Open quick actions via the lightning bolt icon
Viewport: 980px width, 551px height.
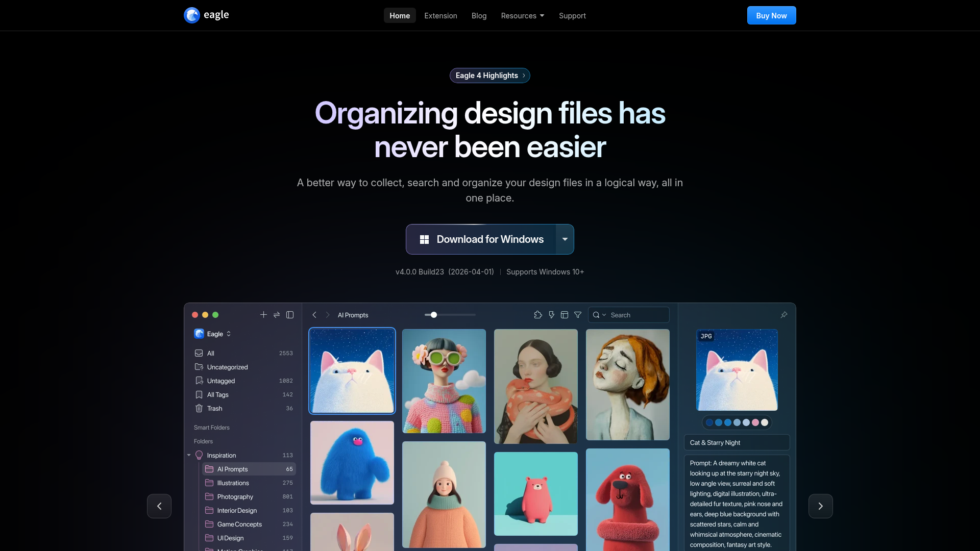tap(552, 315)
